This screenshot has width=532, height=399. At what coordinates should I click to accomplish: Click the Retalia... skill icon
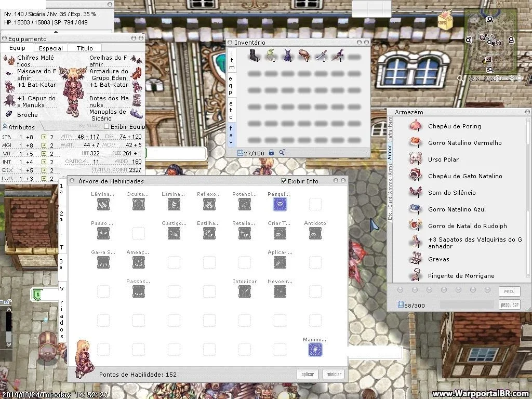(245, 233)
